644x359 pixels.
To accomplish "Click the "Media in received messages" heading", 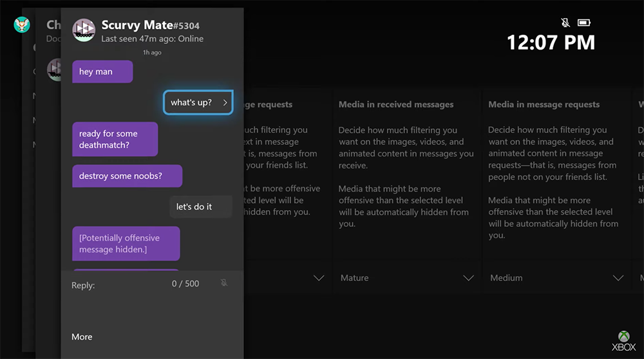I will [396, 104].
